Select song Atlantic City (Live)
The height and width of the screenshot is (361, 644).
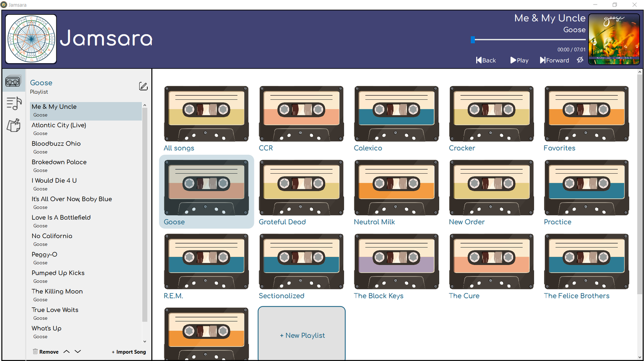pyautogui.click(x=86, y=129)
